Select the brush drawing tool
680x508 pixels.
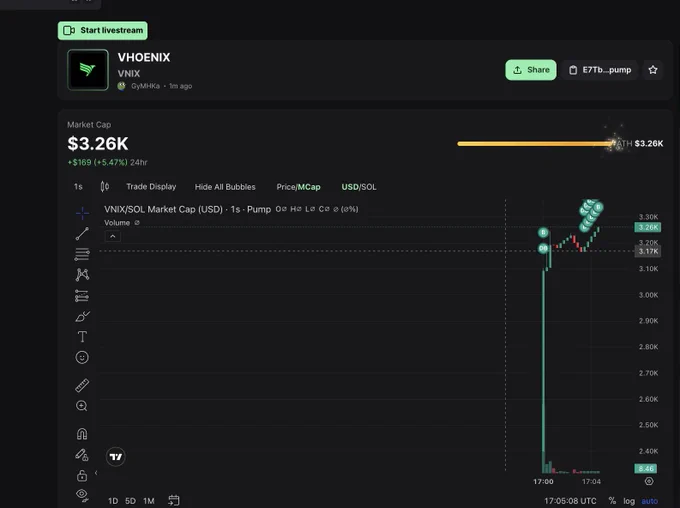coord(82,316)
